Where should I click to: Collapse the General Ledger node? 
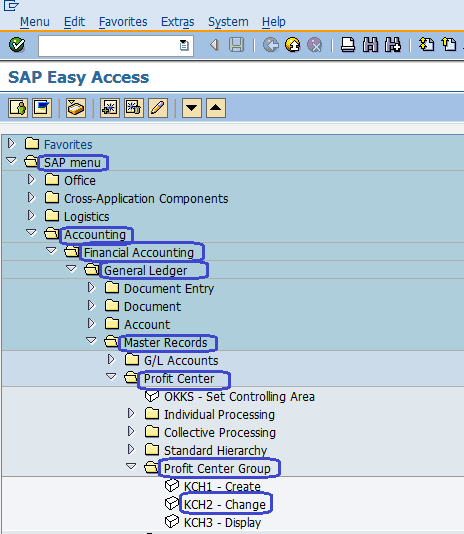pyautogui.click(x=71, y=269)
